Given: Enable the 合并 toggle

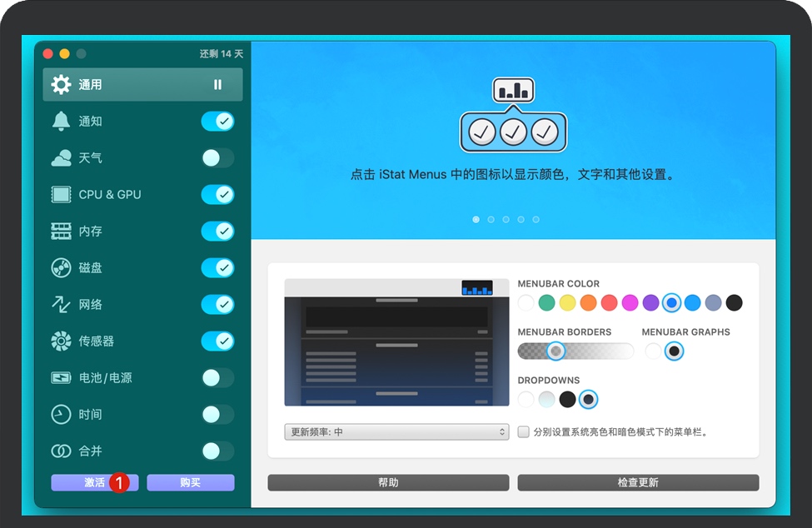Looking at the screenshot, I should (x=217, y=451).
